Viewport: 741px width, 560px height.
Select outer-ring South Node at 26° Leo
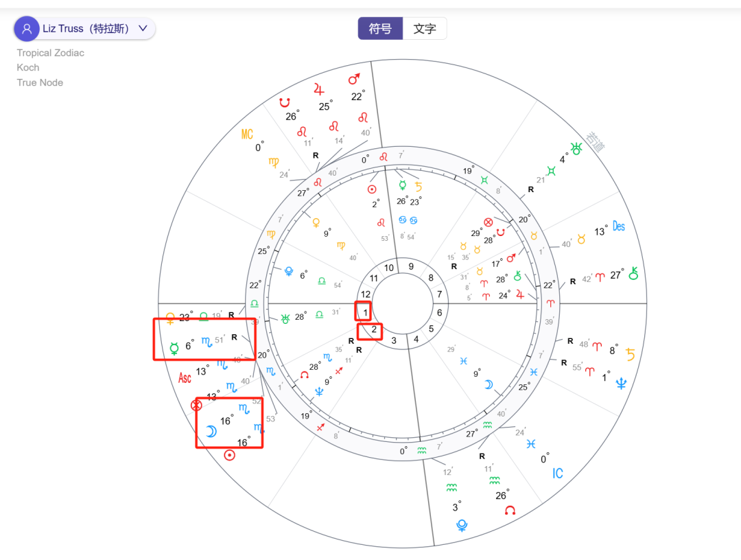(284, 102)
